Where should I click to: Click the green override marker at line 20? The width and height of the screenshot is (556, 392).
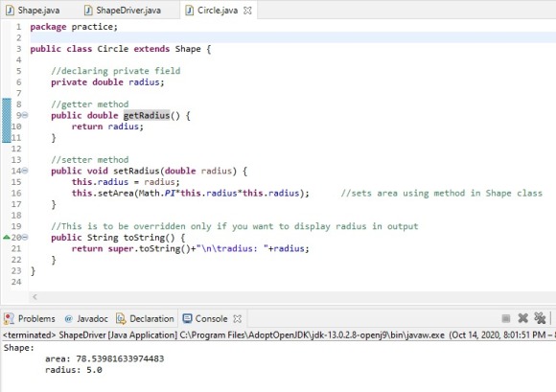(6, 237)
